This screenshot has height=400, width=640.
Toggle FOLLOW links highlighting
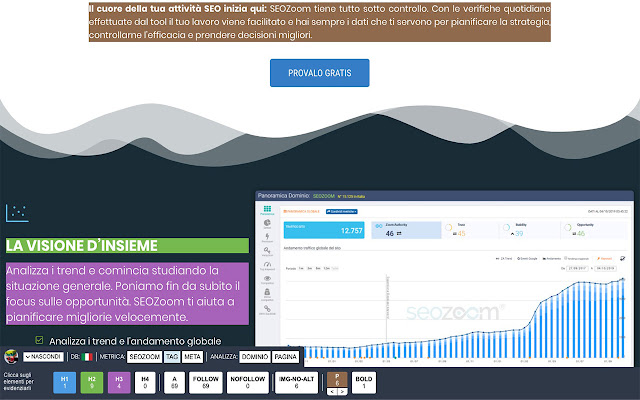206,382
